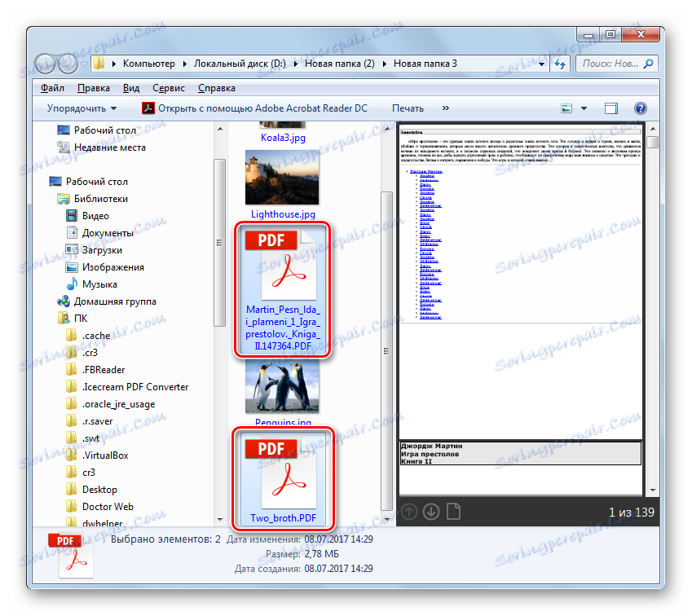Click the Загрузки library icon
The image size is (692, 616).
[x=72, y=250]
